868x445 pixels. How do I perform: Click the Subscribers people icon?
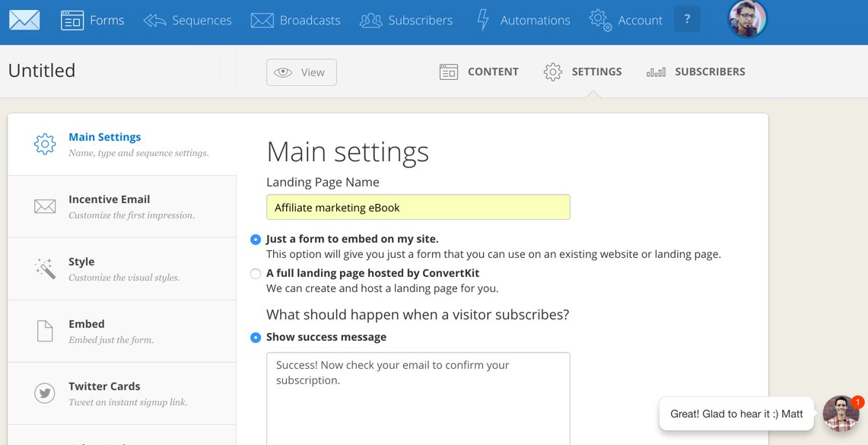(371, 21)
